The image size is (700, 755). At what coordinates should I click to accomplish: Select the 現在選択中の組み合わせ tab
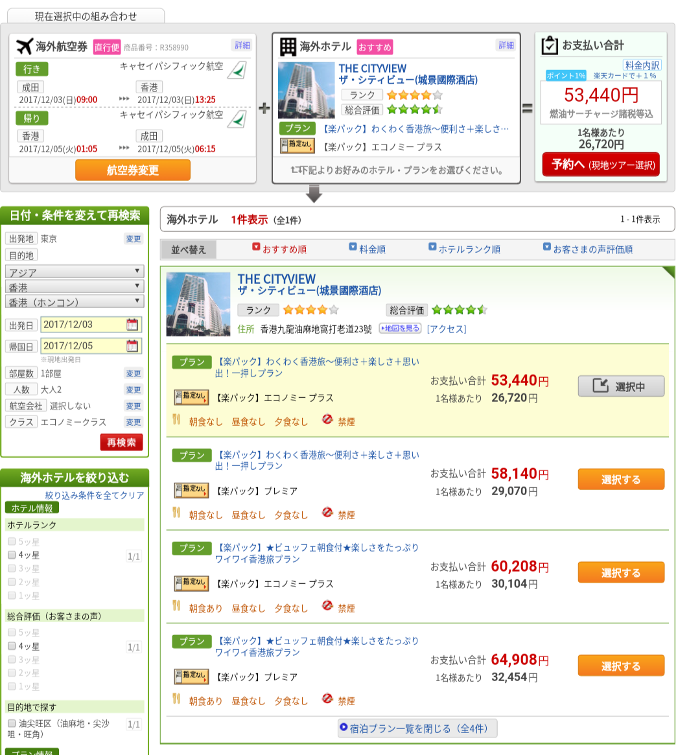pyautogui.click(x=86, y=16)
